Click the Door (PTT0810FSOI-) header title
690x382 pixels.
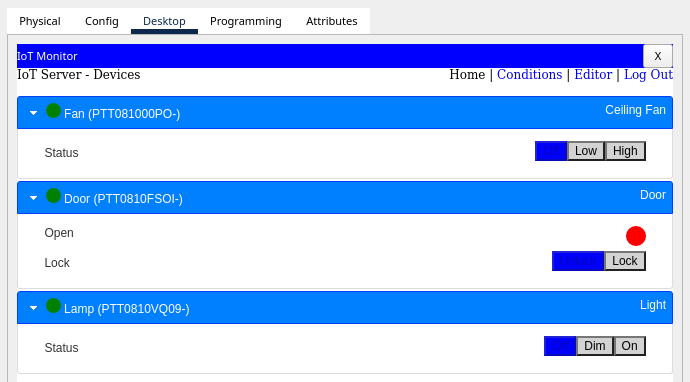[123, 199]
